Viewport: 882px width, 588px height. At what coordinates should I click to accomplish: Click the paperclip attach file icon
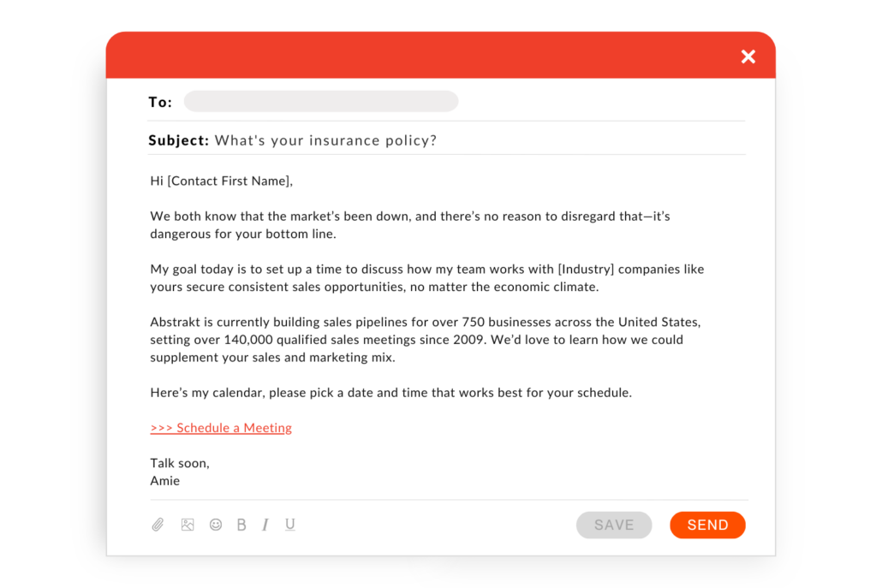158,525
